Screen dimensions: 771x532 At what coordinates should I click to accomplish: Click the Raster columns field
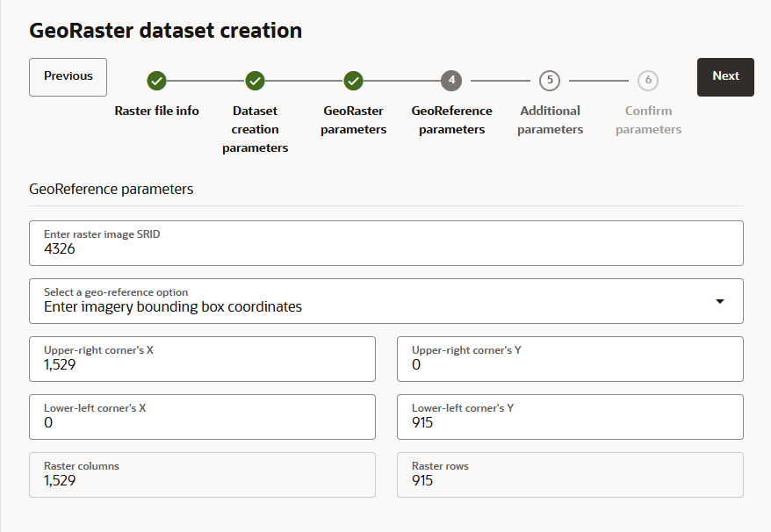(x=202, y=474)
